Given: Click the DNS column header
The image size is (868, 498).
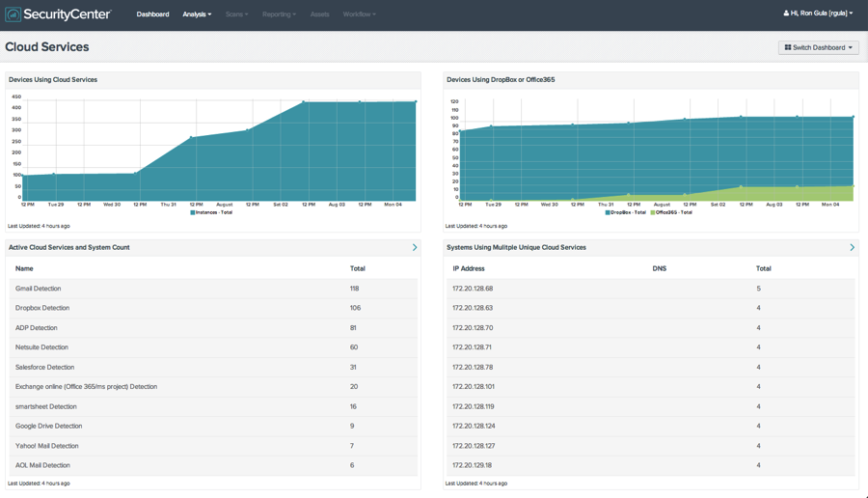Looking at the screenshot, I should [x=660, y=268].
